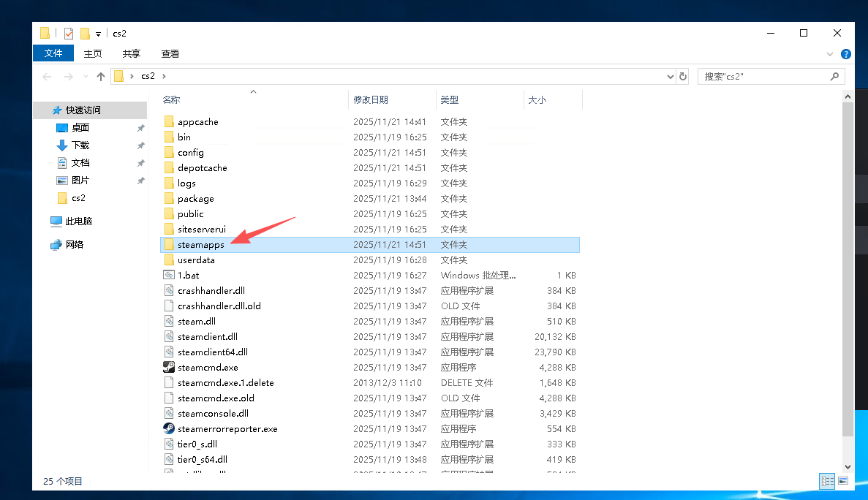The height and width of the screenshot is (500, 868).
Task: Click the properties icon in title bar
Action: point(69,34)
